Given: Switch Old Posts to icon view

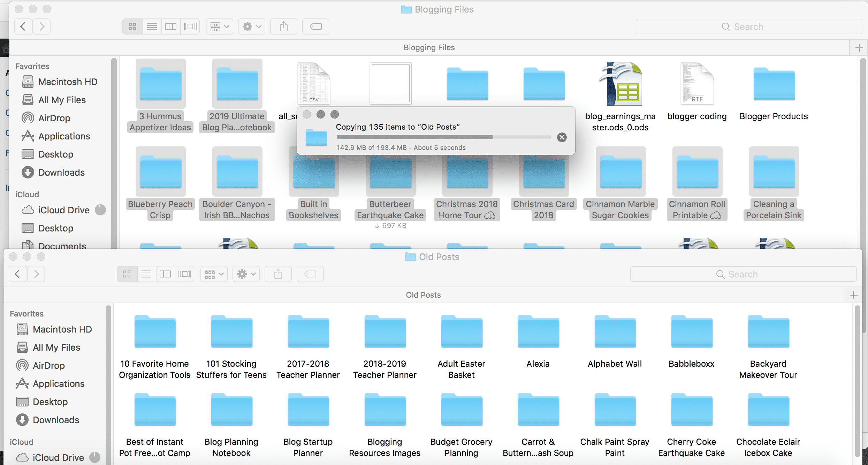Looking at the screenshot, I should click(x=127, y=274).
